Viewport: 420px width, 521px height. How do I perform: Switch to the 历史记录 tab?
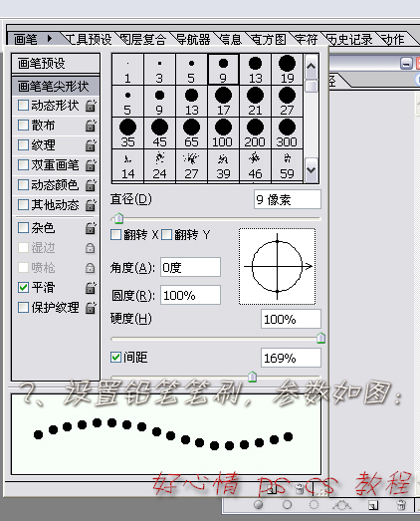(350, 40)
